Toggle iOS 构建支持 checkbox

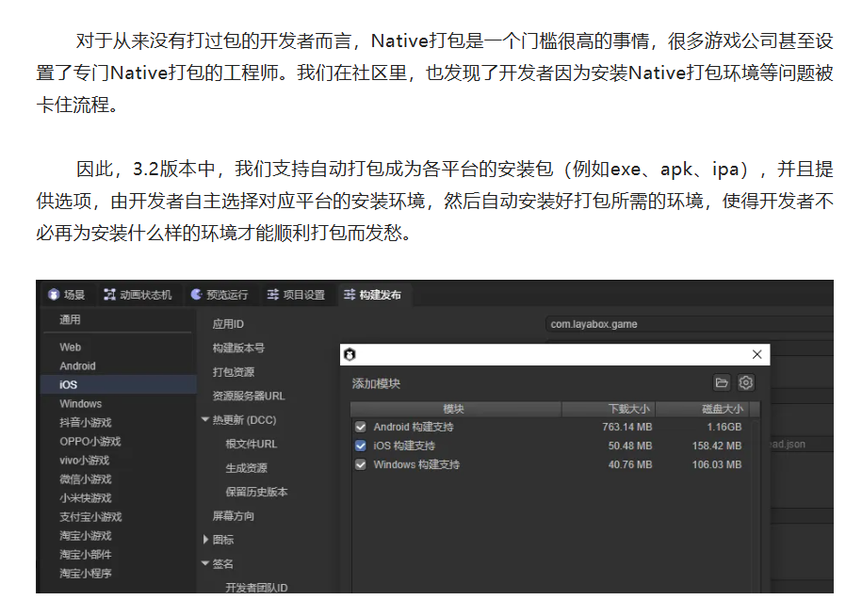(x=361, y=446)
